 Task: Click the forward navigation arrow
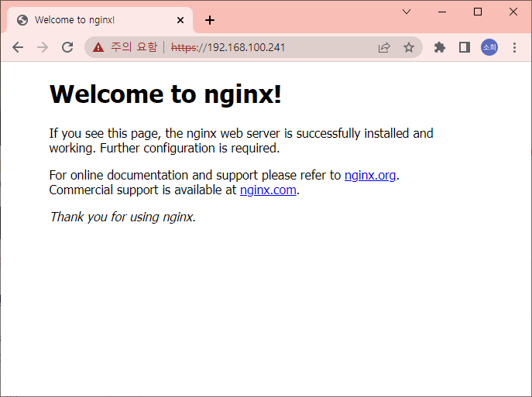[x=43, y=47]
